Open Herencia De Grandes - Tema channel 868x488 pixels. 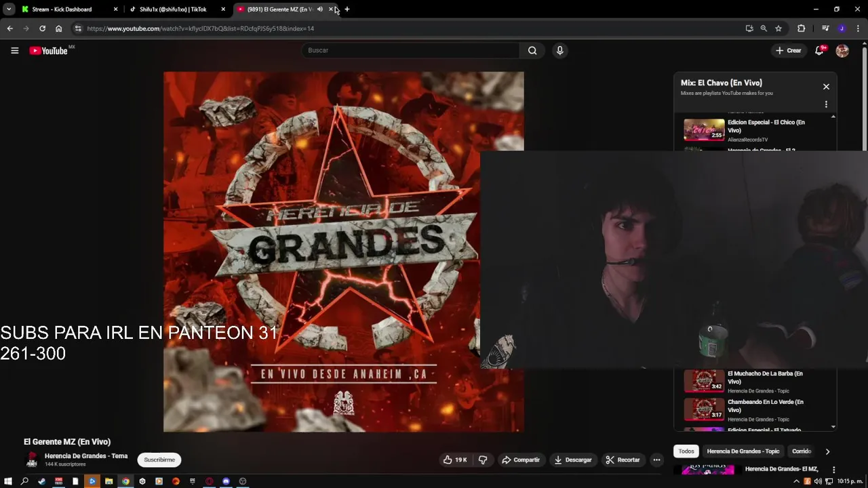tap(86, 456)
